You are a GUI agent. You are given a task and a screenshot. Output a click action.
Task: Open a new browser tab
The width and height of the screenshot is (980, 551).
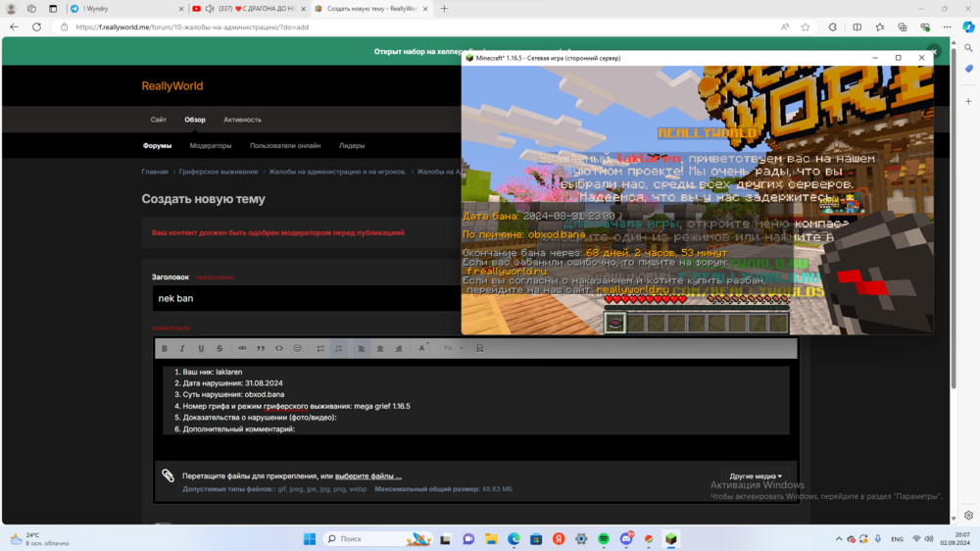click(444, 9)
